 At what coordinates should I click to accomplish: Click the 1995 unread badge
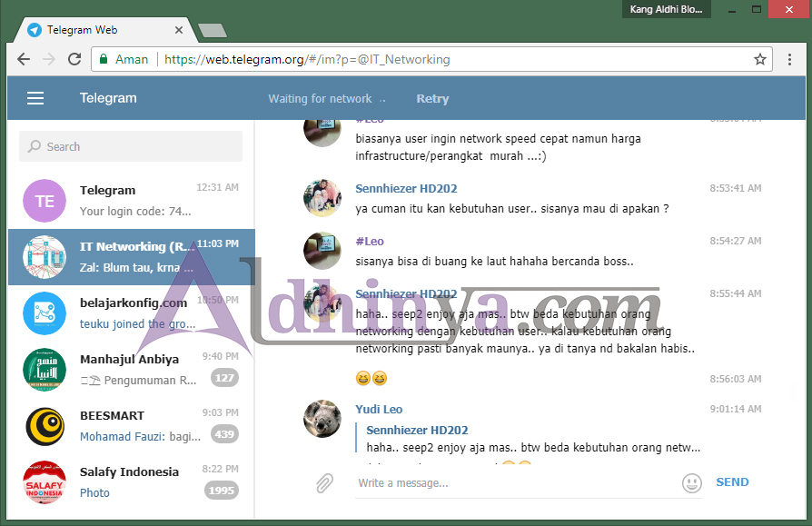[x=221, y=491]
